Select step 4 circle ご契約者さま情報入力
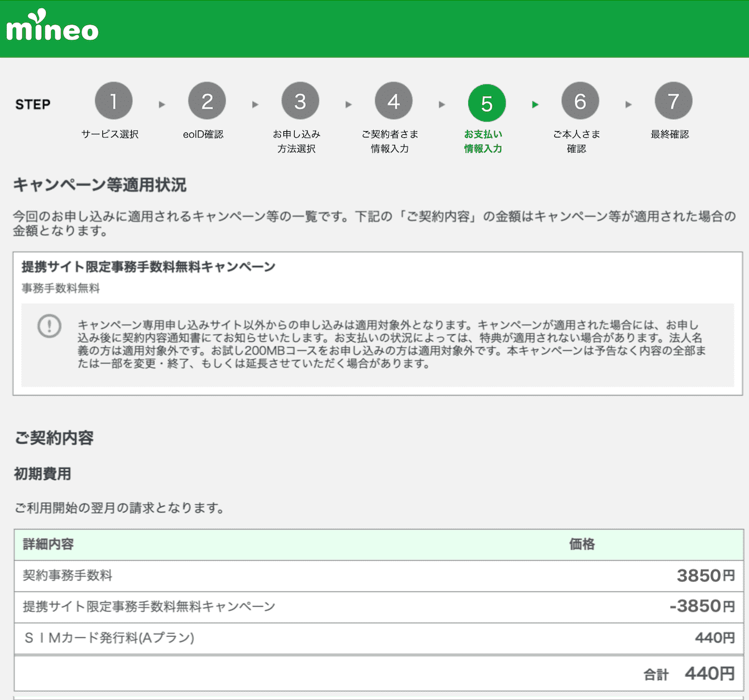Viewport: 749px width, 700px height. (394, 101)
